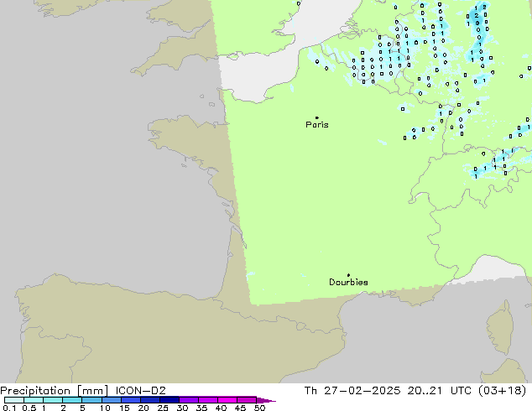
Task: Pick the 0.1 mm palest cyan legend swatch
Action: (x=14, y=400)
